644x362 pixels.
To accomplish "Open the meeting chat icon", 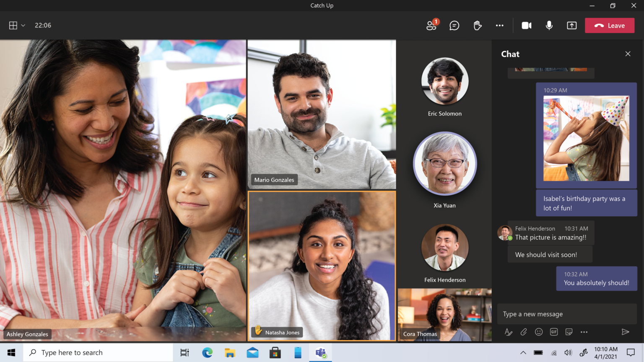I will (x=454, y=25).
